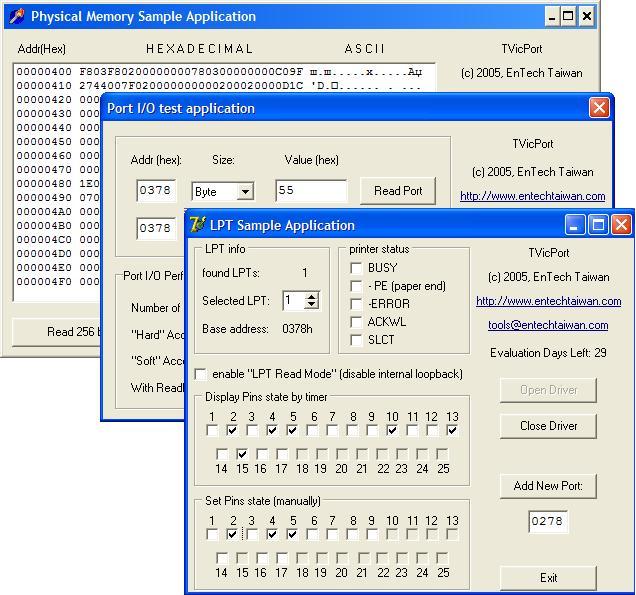Image resolution: width=636 pixels, height=595 pixels.
Task: Check the ACKWL printer status checkbox
Action: coord(356,322)
